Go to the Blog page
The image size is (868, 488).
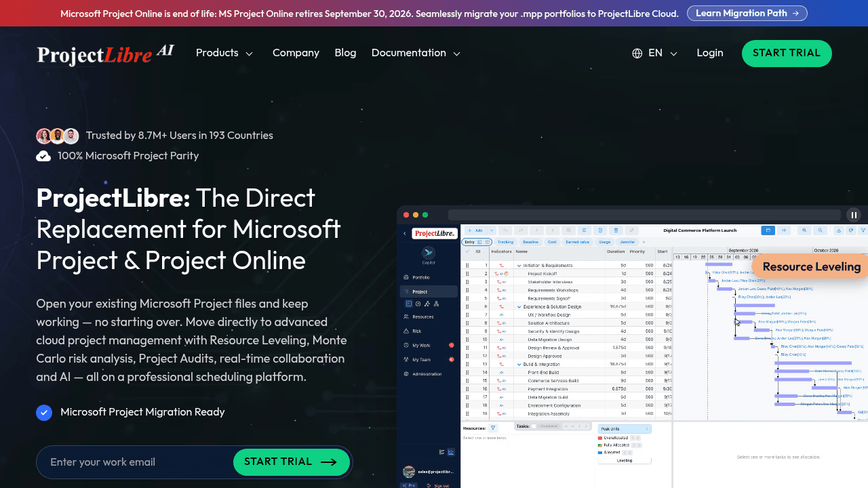[x=345, y=53]
